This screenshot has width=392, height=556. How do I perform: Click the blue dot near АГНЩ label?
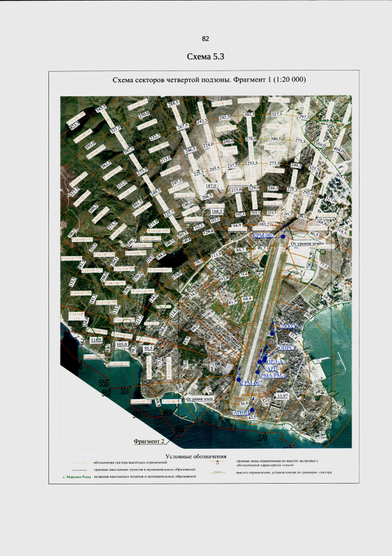(x=252, y=410)
